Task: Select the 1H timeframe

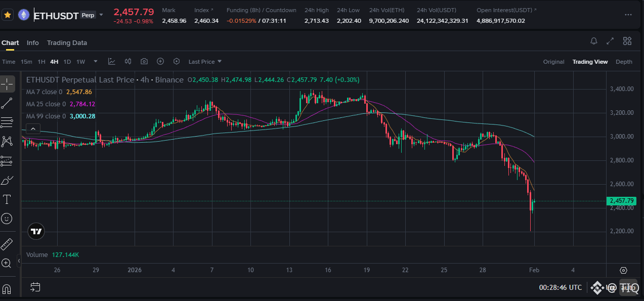Action: [x=41, y=62]
